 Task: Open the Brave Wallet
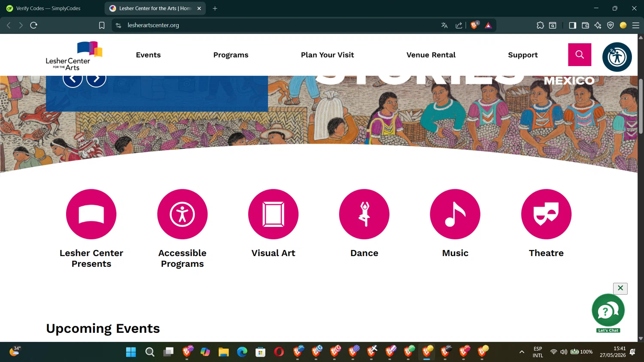point(585,25)
